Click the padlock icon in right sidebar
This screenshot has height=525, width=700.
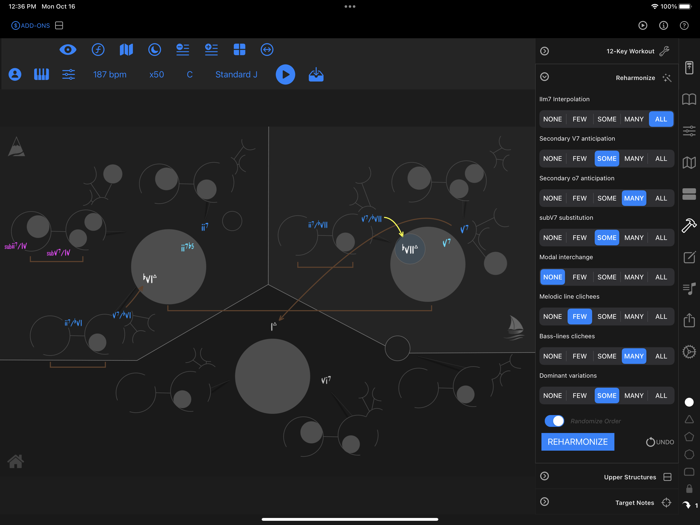point(689,489)
